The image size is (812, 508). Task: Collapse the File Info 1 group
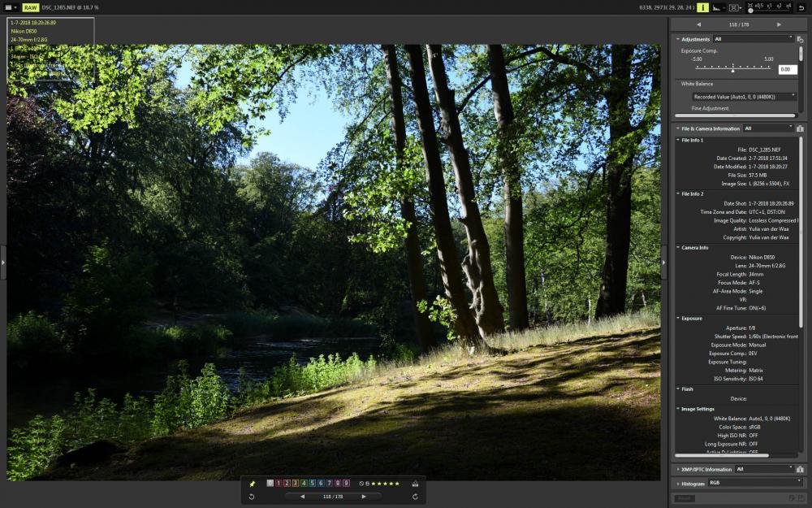pos(678,140)
